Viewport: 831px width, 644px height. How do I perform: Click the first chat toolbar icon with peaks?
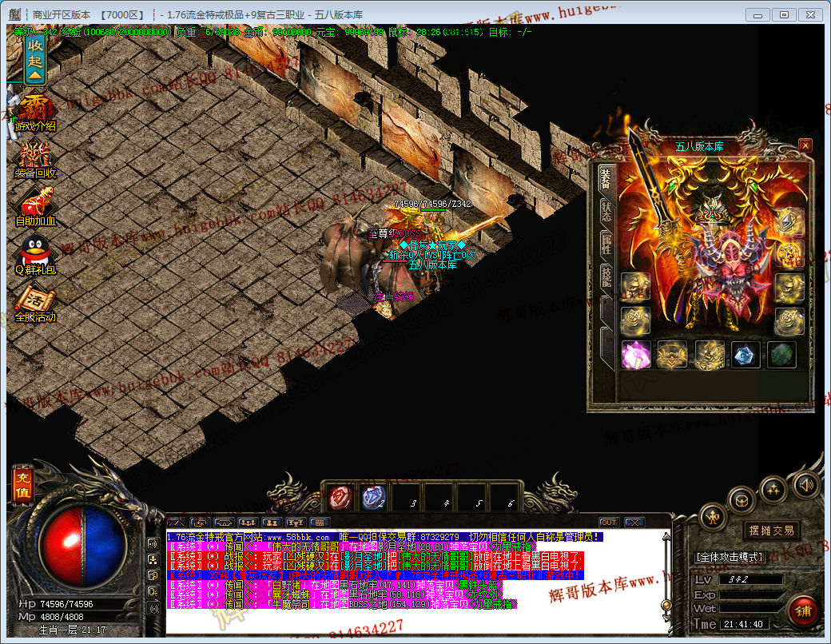click(176, 523)
